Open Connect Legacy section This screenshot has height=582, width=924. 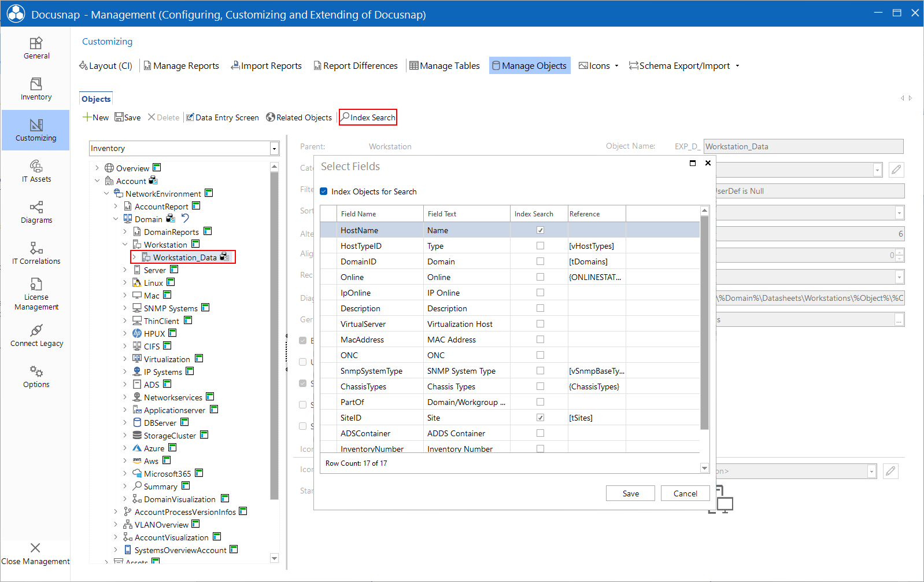[36, 336]
